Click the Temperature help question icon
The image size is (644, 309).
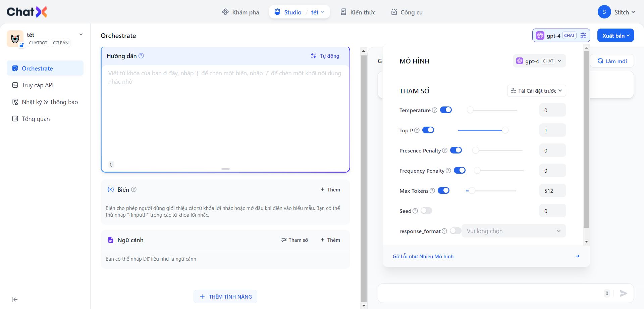[x=435, y=110]
